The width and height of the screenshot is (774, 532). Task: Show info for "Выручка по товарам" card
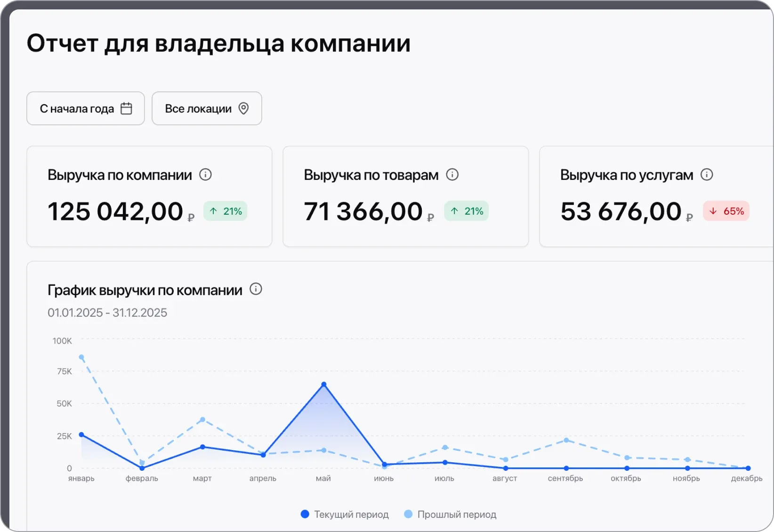click(x=452, y=175)
